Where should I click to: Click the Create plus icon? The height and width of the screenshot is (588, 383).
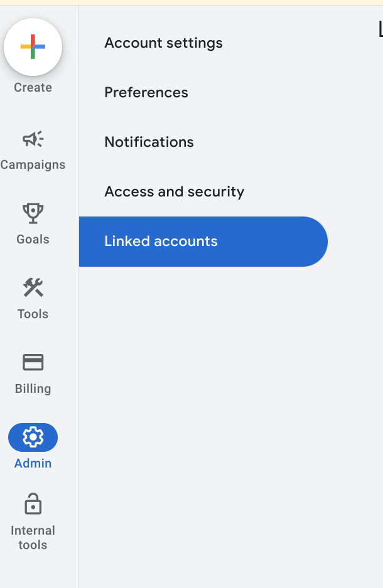pyautogui.click(x=33, y=47)
